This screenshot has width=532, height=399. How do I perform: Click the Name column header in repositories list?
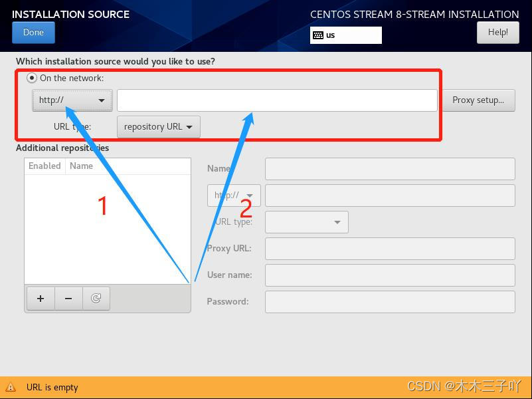pyautogui.click(x=81, y=166)
